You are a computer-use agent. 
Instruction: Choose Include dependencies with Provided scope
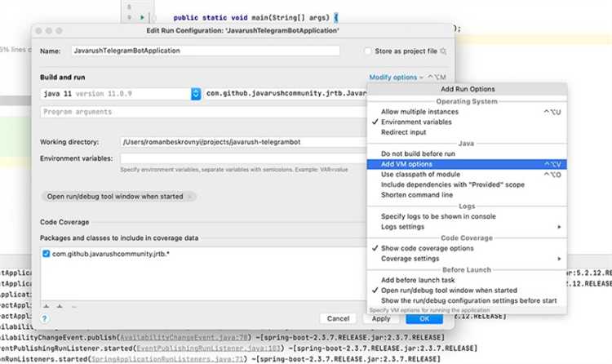click(x=467, y=184)
